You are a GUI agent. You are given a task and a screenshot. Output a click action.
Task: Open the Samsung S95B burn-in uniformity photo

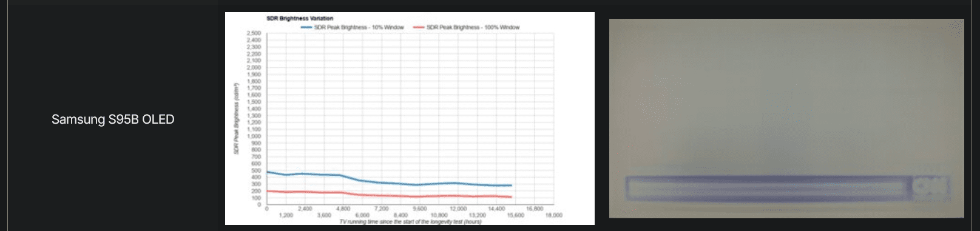pos(786,118)
